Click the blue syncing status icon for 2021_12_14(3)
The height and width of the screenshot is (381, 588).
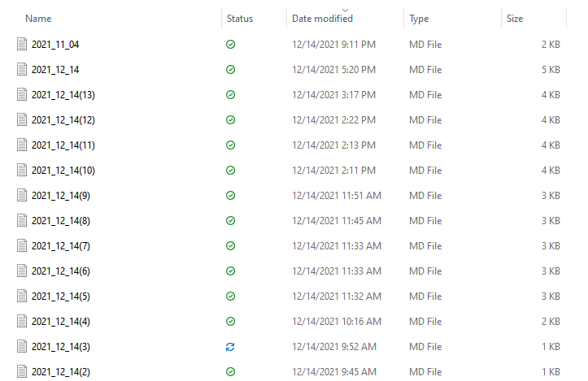230,347
